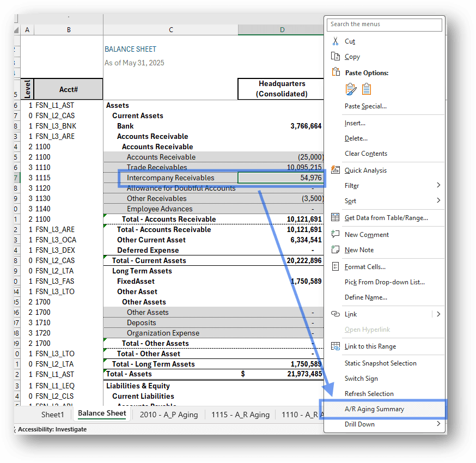Select Cut from the context menu

coord(350,41)
